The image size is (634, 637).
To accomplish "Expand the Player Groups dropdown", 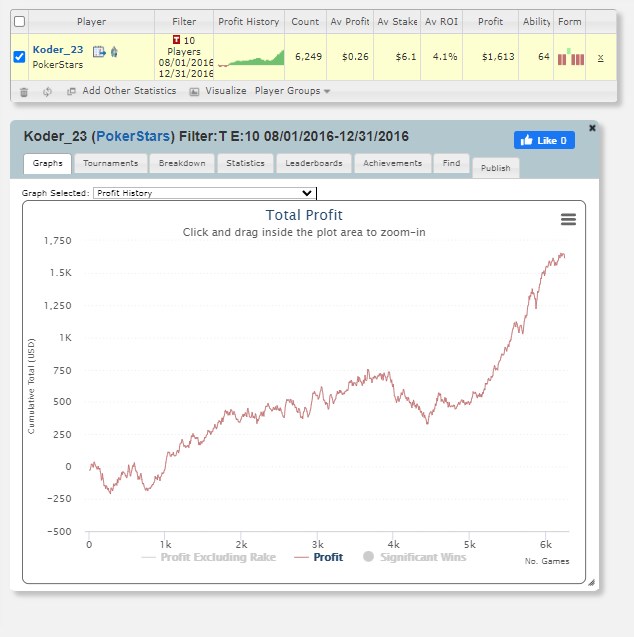I will click(292, 91).
